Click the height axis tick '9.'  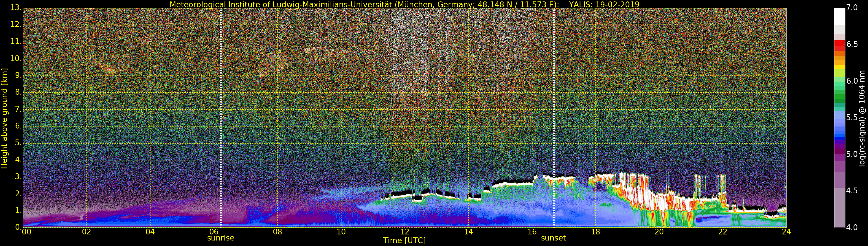pos(18,75)
